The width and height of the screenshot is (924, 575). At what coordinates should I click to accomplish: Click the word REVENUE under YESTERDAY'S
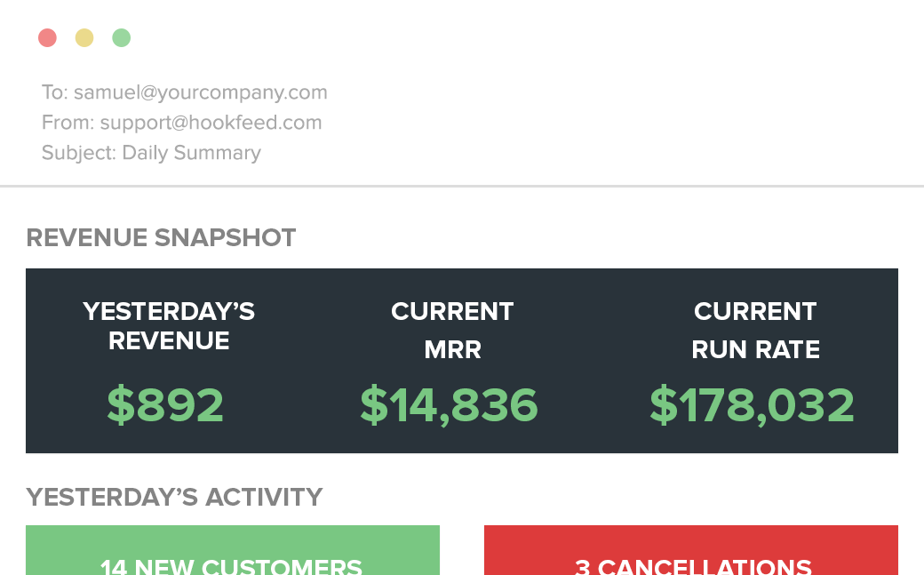point(169,341)
